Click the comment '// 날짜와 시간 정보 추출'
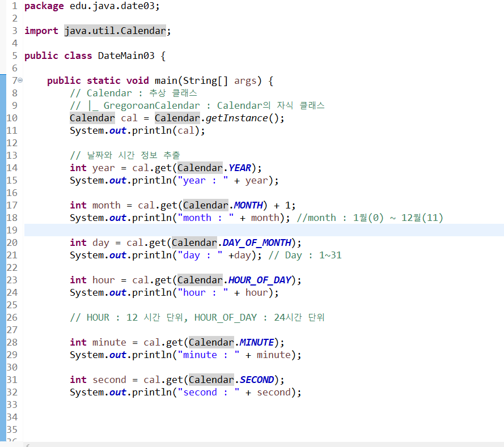 (x=125, y=155)
